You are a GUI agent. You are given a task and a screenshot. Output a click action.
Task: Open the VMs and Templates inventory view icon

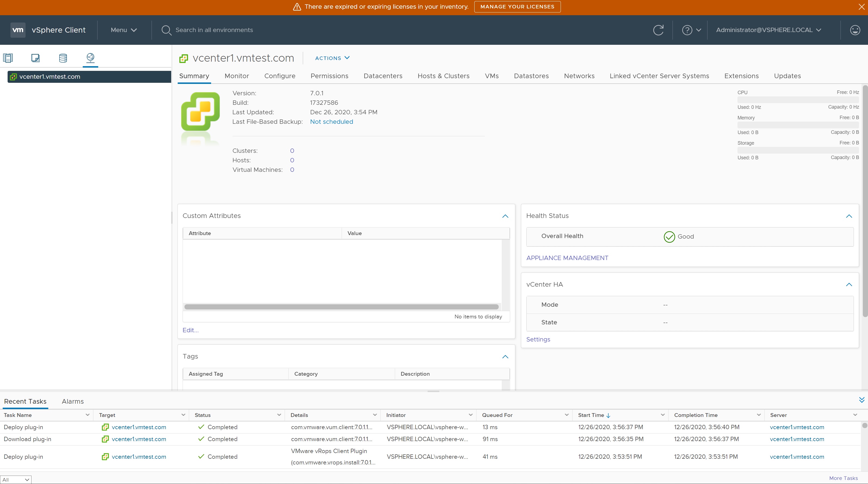[x=35, y=58]
